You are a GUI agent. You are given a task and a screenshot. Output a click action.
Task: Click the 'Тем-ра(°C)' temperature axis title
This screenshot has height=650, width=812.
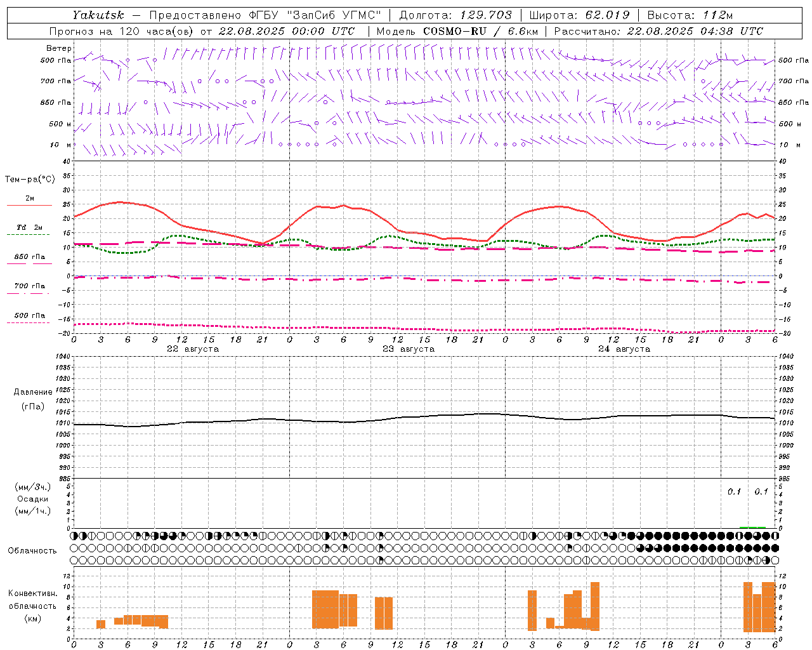click(x=30, y=180)
